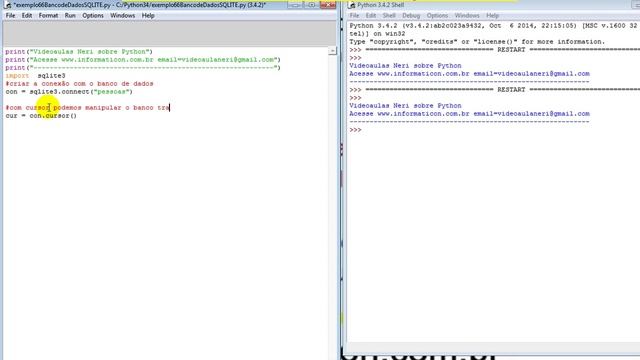The height and width of the screenshot is (360, 640).
Task: Open Edit menu in Python Shell
Action: tap(371, 16)
